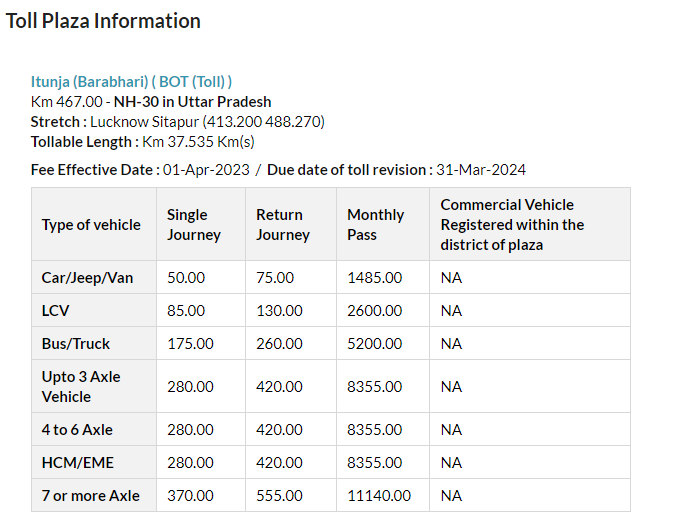Select the NH-30 in Uttar Pradesh text

[x=192, y=101]
